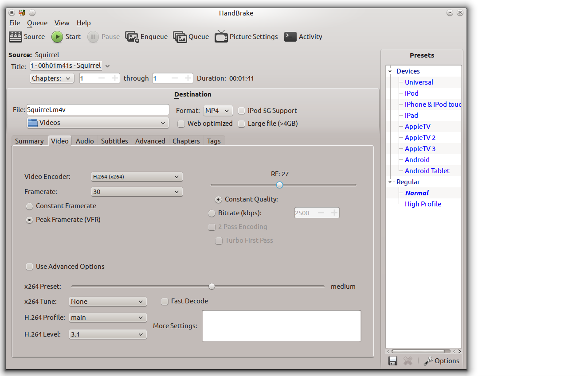The image size is (588, 376).
Task: Open the Source clapperboard icon
Action: pos(16,37)
